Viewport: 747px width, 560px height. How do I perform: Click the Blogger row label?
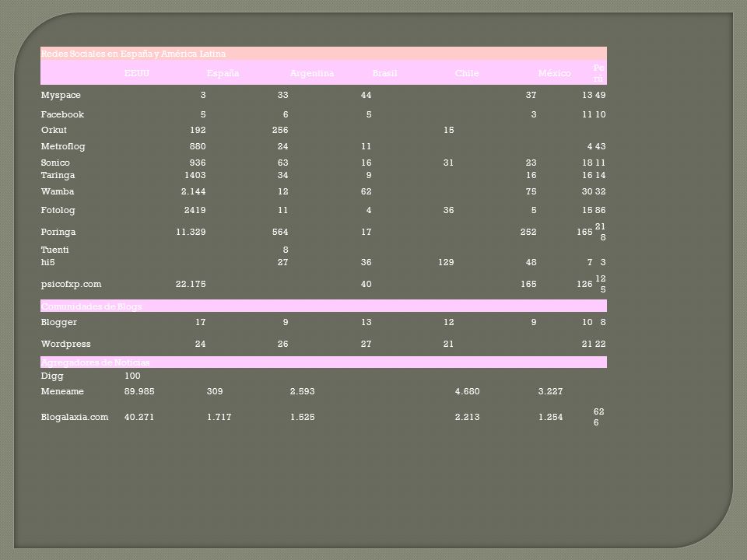click(59, 322)
